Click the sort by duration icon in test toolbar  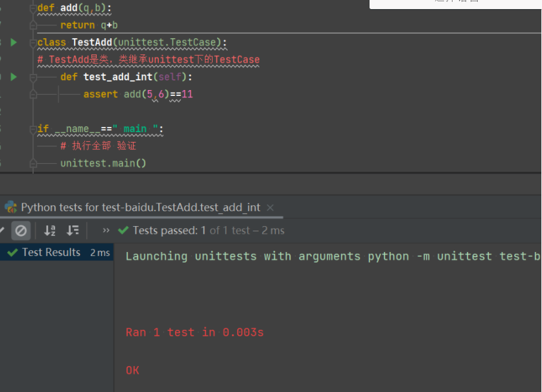[73, 230]
